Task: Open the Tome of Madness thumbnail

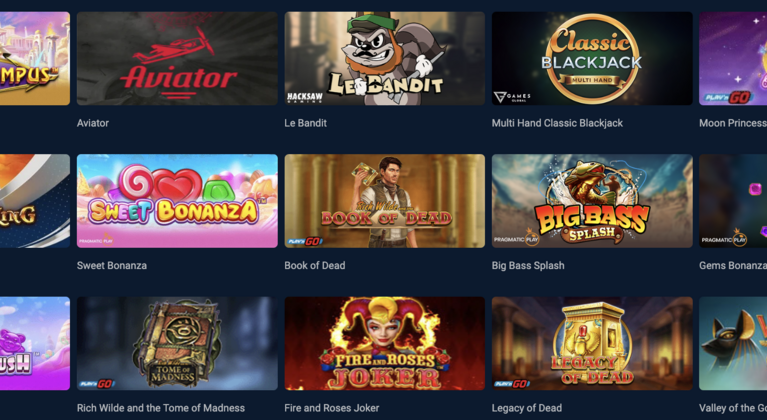Action: tap(177, 343)
